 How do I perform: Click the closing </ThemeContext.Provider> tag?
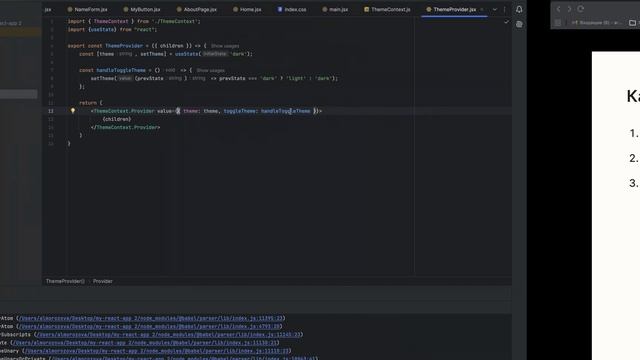[x=125, y=127]
